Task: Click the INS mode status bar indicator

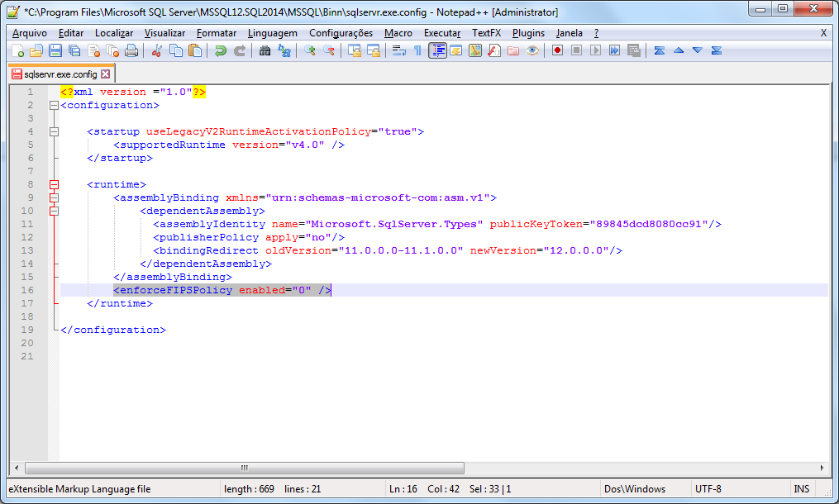Action: (x=802, y=489)
